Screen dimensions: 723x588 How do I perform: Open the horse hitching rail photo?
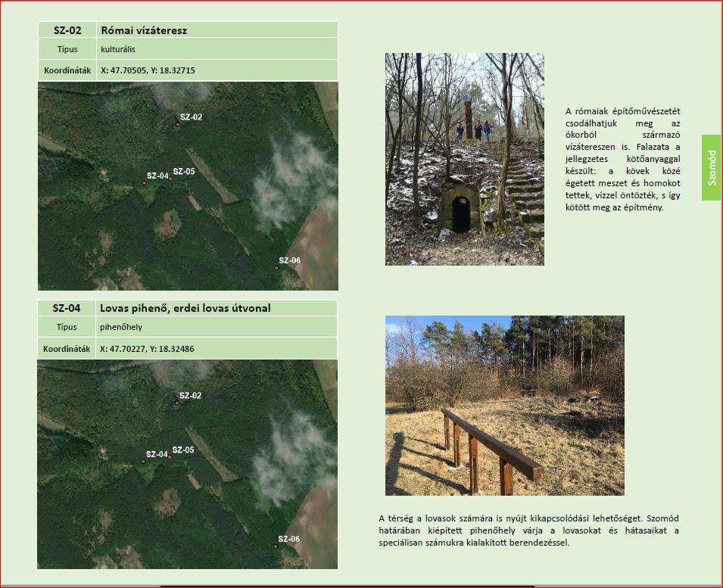click(x=505, y=406)
